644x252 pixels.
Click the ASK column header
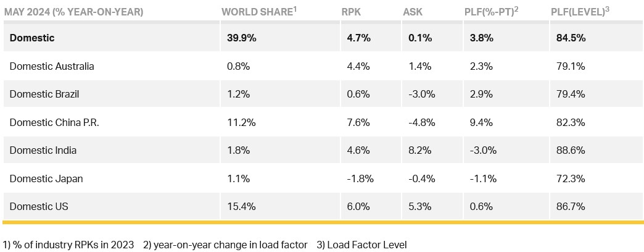(413, 12)
